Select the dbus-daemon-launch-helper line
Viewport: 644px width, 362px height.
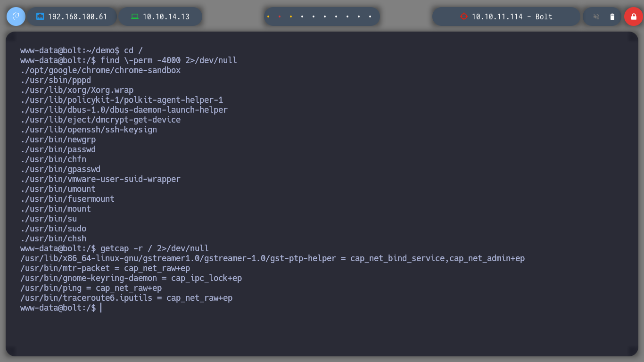[x=124, y=110]
